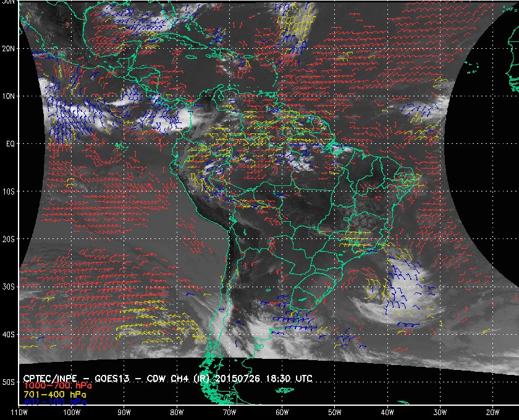Click the 1000-700 hPa red legend entry
The width and height of the screenshot is (519, 420).
click(x=58, y=385)
